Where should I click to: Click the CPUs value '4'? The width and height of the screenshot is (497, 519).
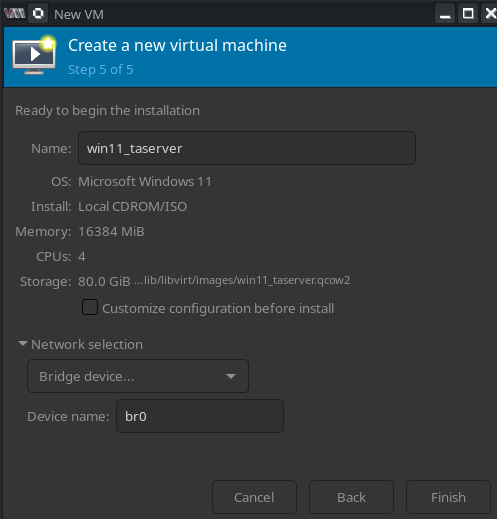(x=82, y=257)
